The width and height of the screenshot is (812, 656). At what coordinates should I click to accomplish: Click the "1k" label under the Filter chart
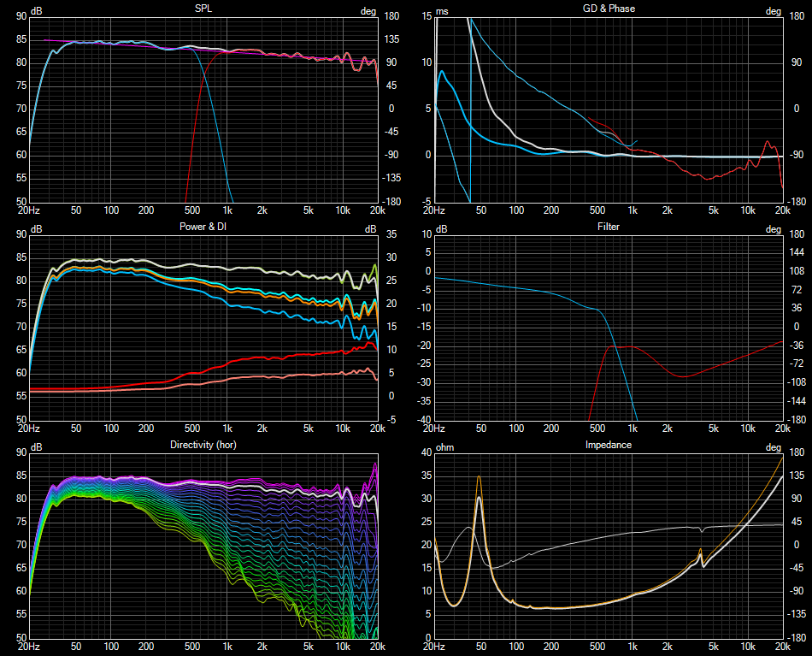633,428
